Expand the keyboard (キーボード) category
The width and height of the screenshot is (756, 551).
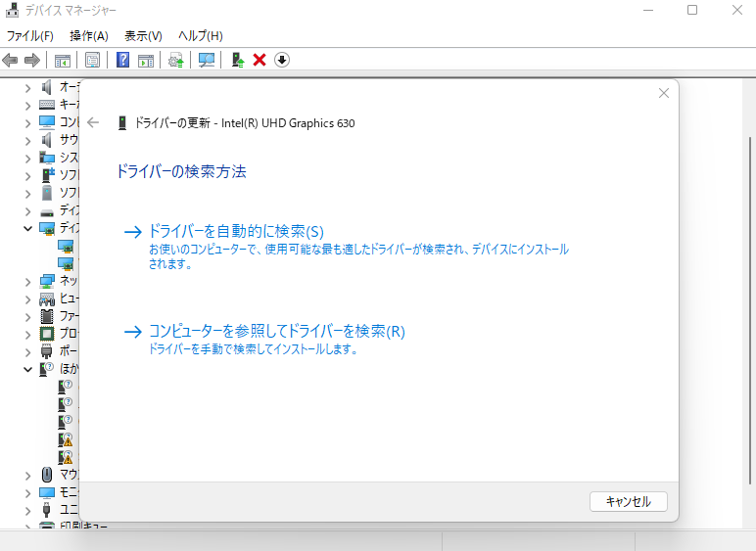click(27, 105)
